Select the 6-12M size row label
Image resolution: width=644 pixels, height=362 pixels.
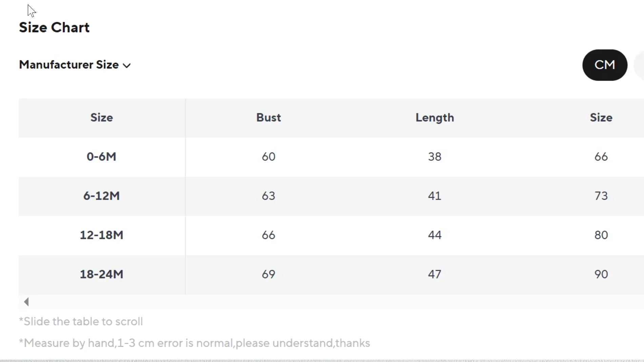pyautogui.click(x=102, y=196)
